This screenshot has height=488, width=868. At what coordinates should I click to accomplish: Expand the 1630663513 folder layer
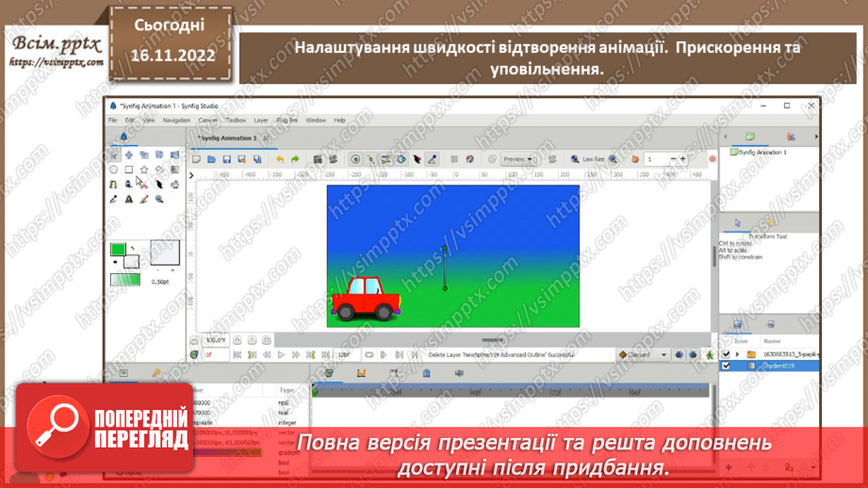(737, 354)
